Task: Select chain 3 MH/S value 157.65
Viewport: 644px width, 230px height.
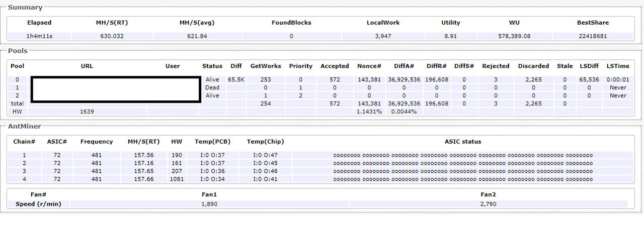Action: pyautogui.click(x=144, y=171)
